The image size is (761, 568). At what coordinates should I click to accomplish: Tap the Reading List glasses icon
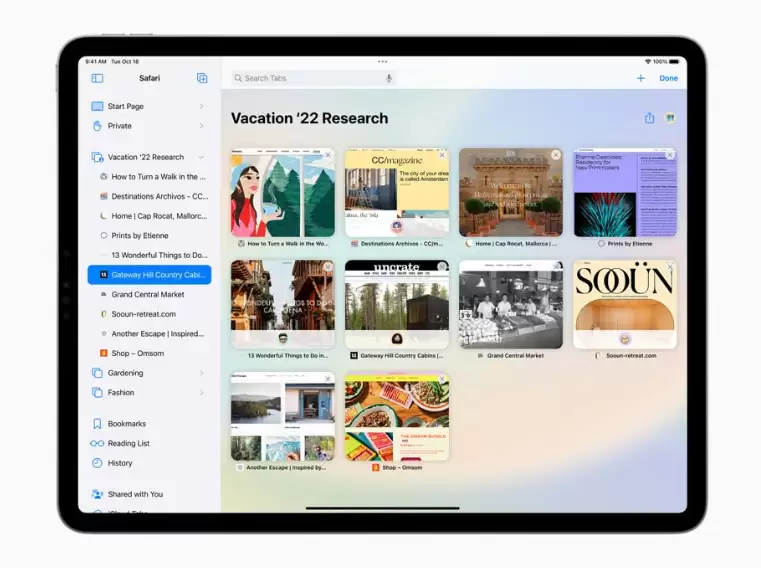[97, 443]
